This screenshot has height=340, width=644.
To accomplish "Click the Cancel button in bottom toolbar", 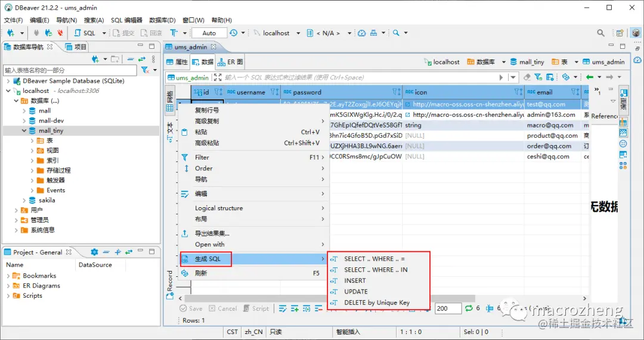I will 222,308.
